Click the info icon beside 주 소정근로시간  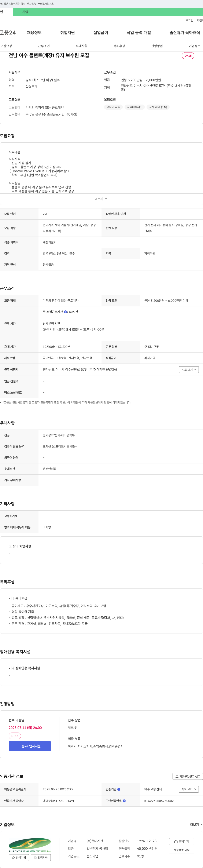[66, 312]
